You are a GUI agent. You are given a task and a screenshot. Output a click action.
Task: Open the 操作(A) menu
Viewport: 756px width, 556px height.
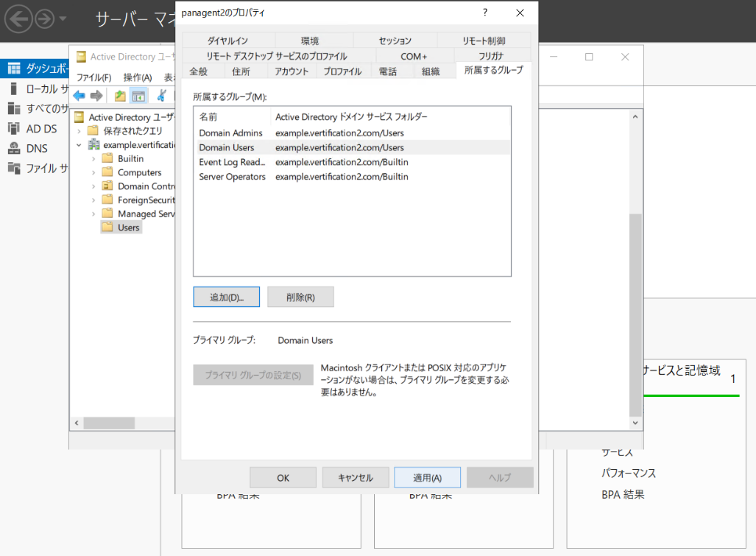pos(138,77)
